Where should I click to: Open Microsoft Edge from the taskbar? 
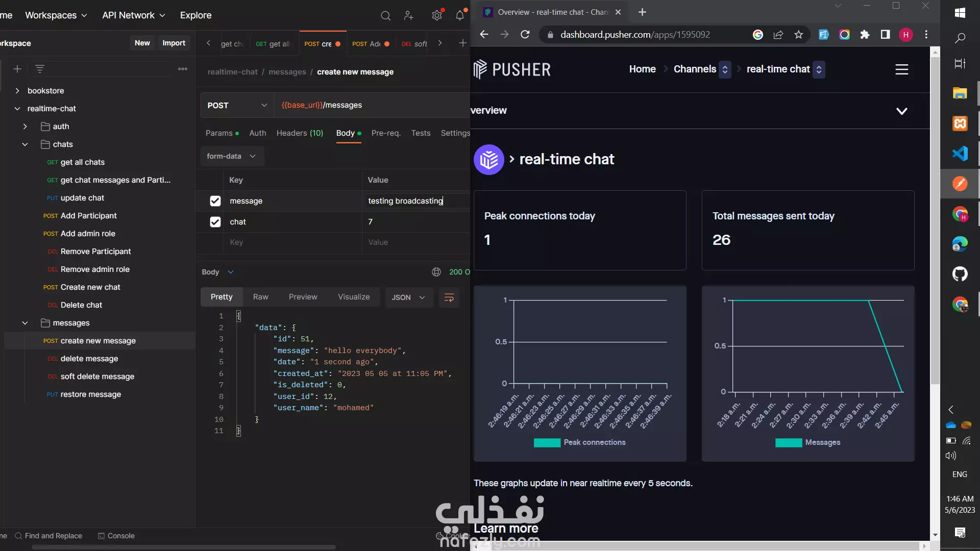pyautogui.click(x=960, y=244)
